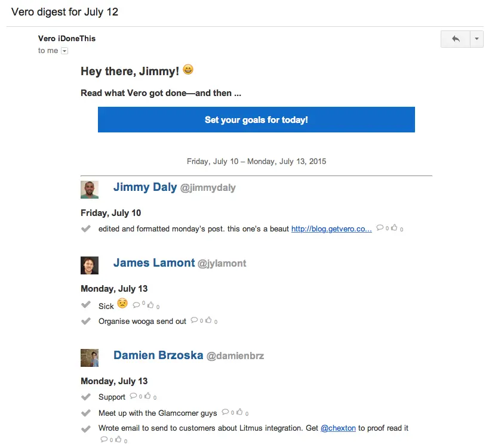Click the reply arrow icon
Image resolution: width=495 pixels, height=448 pixels.
456,39
